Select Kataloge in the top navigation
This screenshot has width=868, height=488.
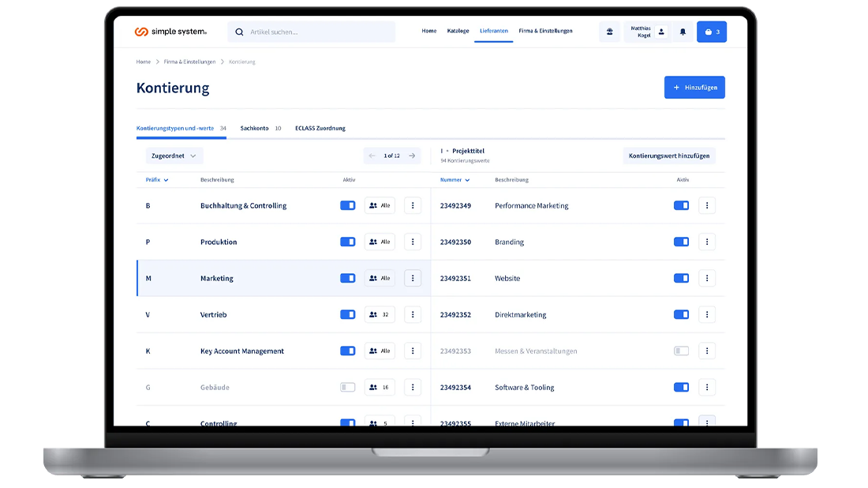coord(458,32)
